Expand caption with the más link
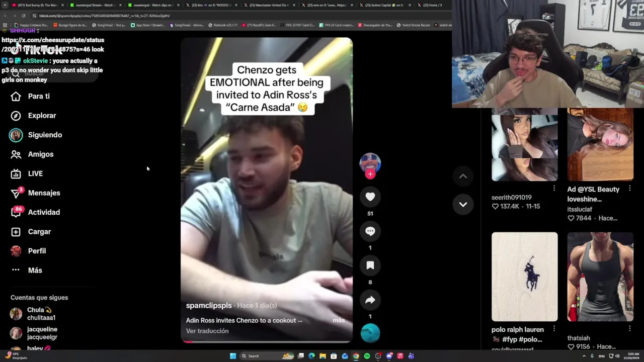The width and height of the screenshot is (644, 362). click(339, 320)
